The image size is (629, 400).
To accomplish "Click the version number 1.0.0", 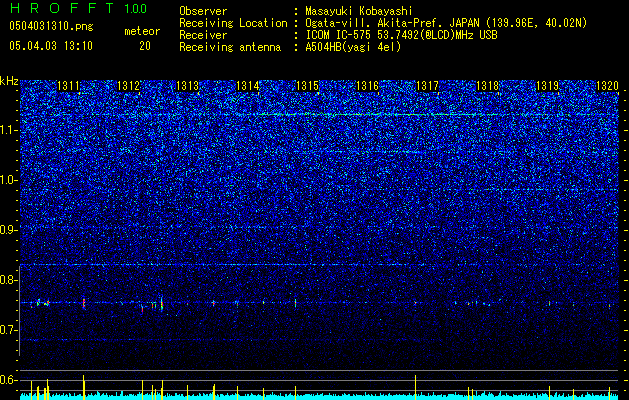I will tap(136, 8).
